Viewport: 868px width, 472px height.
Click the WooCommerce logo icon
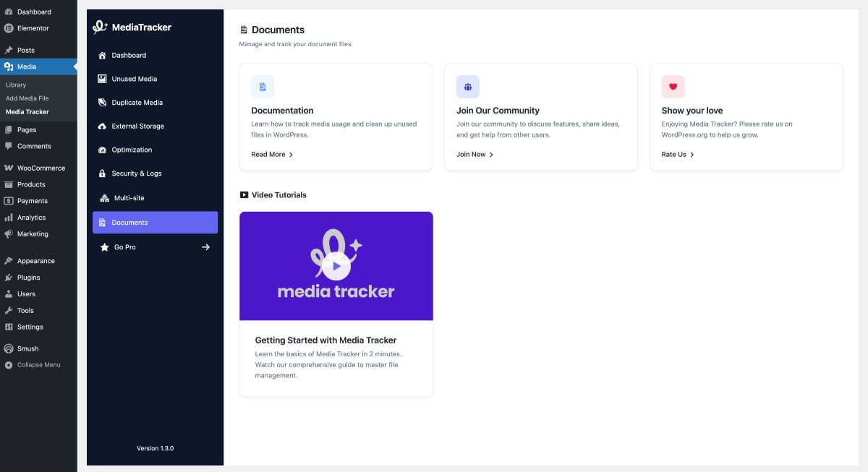(x=9, y=168)
